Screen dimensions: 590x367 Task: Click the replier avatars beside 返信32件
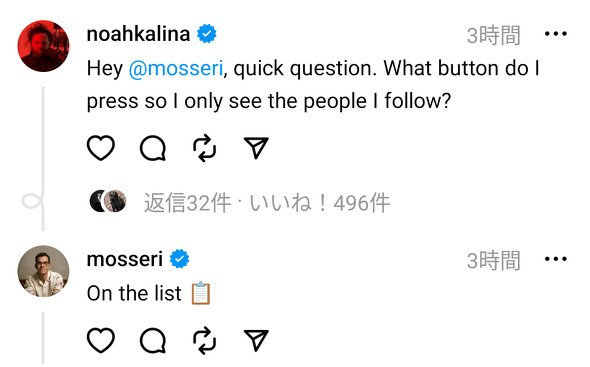point(108,201)
